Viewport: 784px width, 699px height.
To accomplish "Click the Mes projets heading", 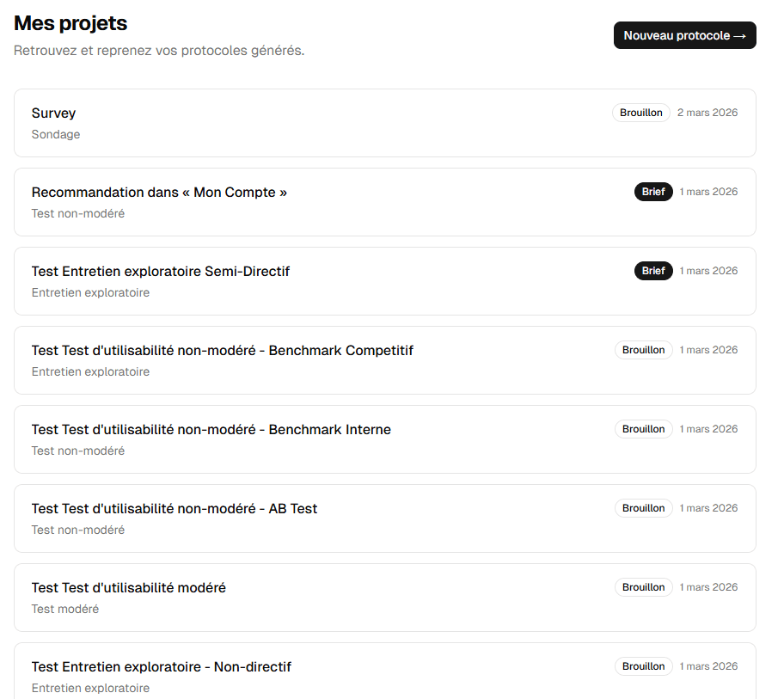I will pyautogui.click(x=70, y=23).
